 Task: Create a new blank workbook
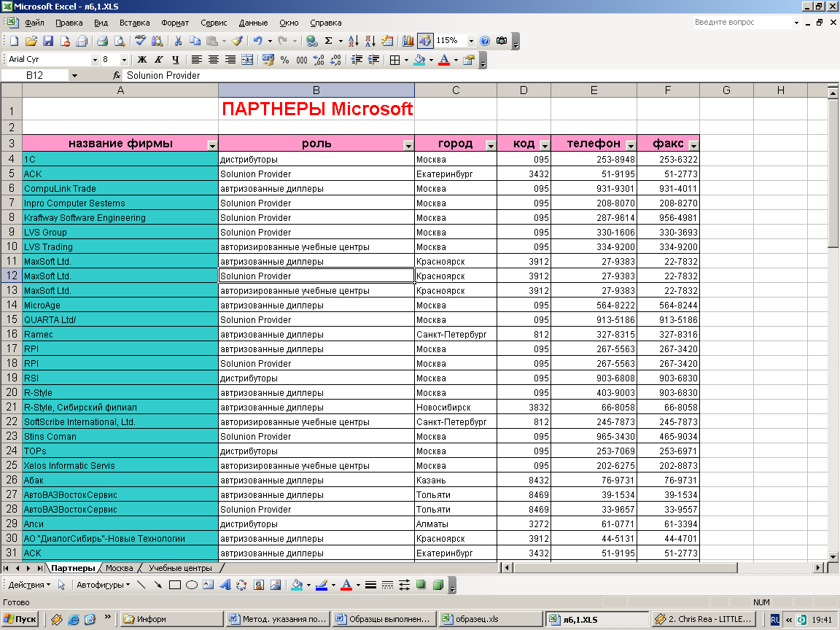tap(14, 41)
